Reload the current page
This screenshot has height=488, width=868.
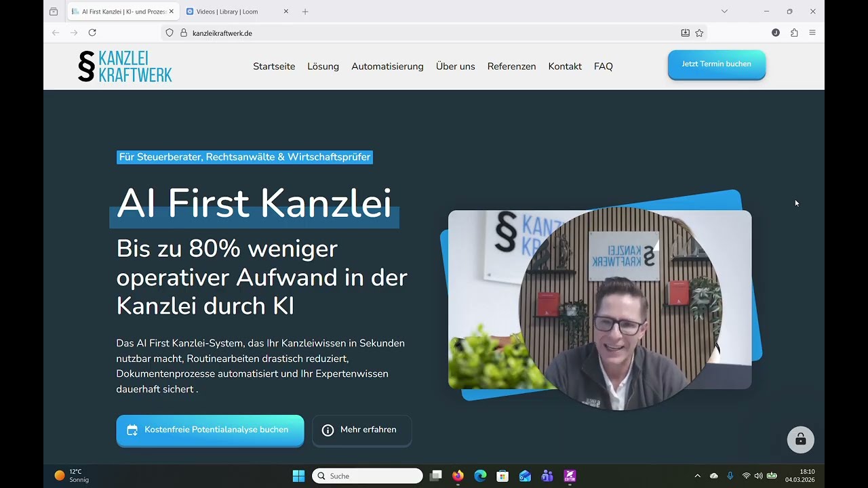(x=92, y=33)
